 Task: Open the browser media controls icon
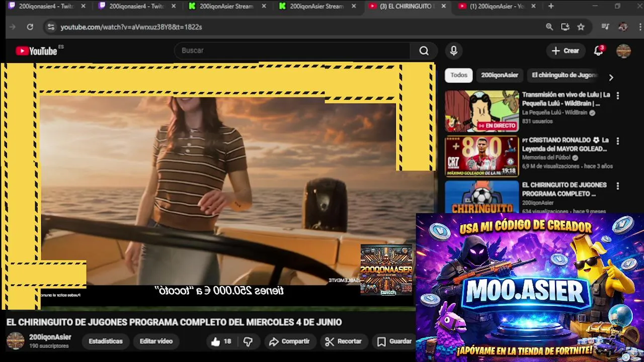pos(605,27)
